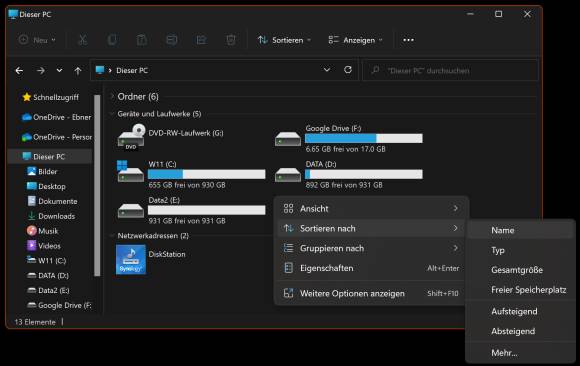Click the Dieser PC breadcrumb in address bar

point(132,70)
